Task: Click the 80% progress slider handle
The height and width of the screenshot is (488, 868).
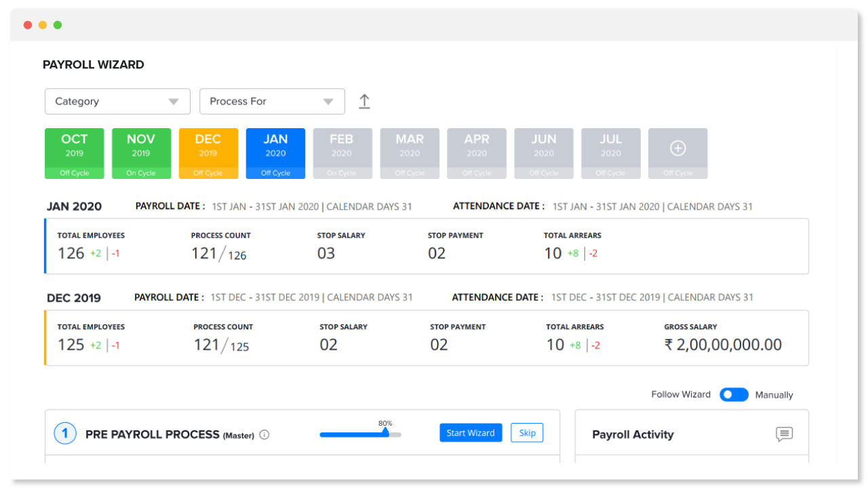Action: pyautogui.click(x=385, y=432)
